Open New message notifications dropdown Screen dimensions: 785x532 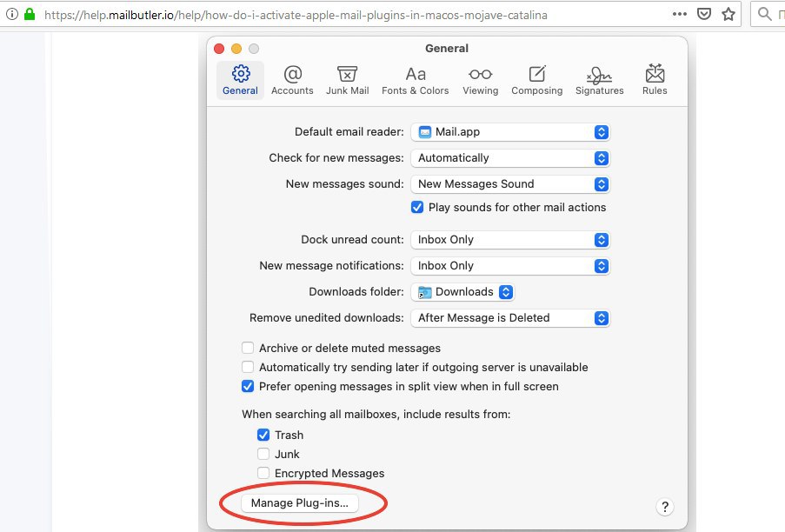[x=510, y=266]
